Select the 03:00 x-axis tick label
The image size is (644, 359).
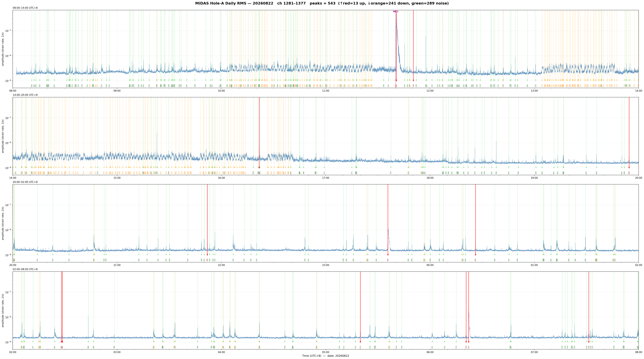117,352
